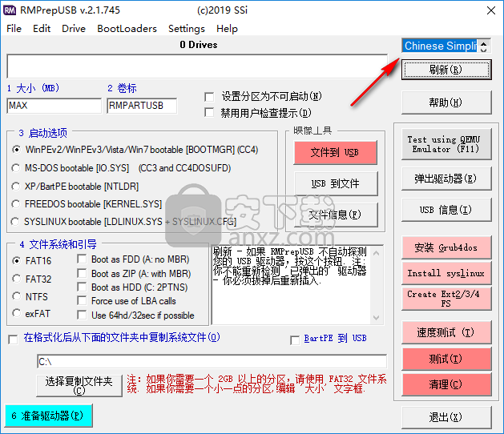
Task: Click the 帮助(H) help button
Action: pos(446,102)
